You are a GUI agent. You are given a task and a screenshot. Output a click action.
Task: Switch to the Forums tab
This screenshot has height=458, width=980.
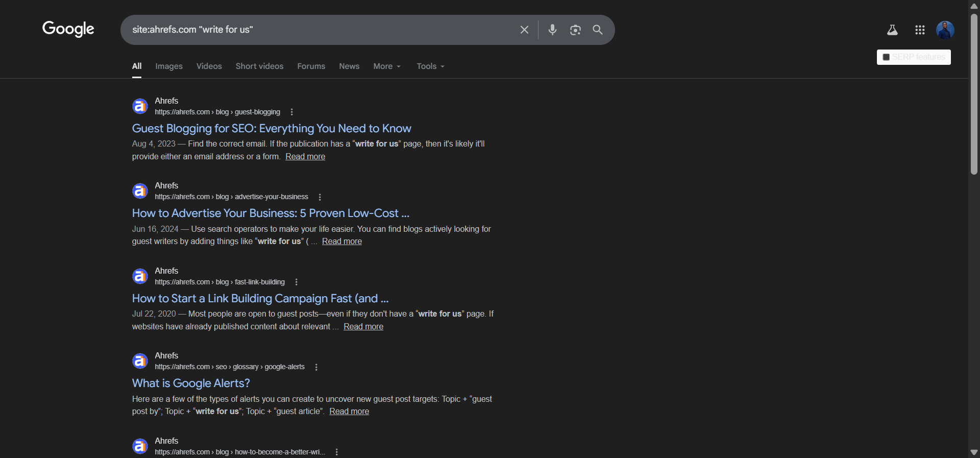point(311,66)
